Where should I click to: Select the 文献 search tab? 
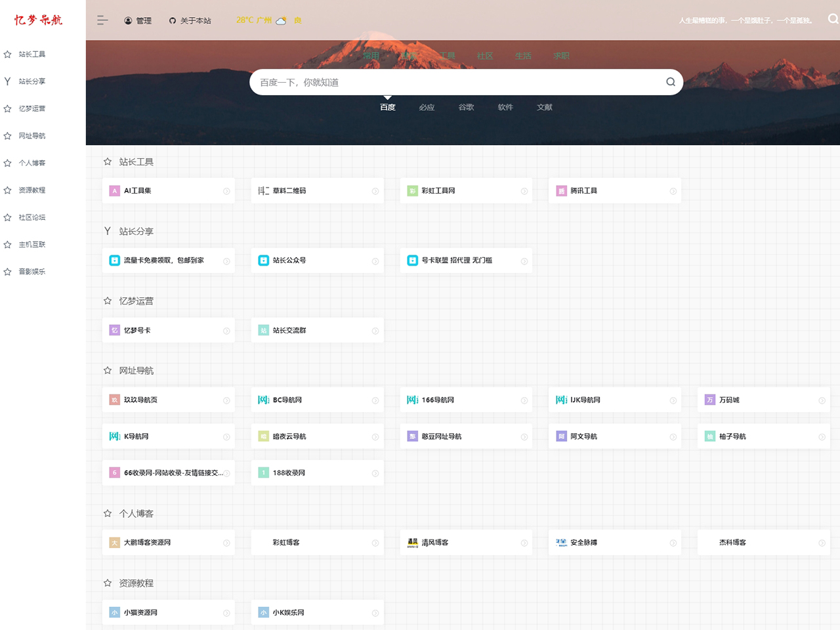[544, 107]
